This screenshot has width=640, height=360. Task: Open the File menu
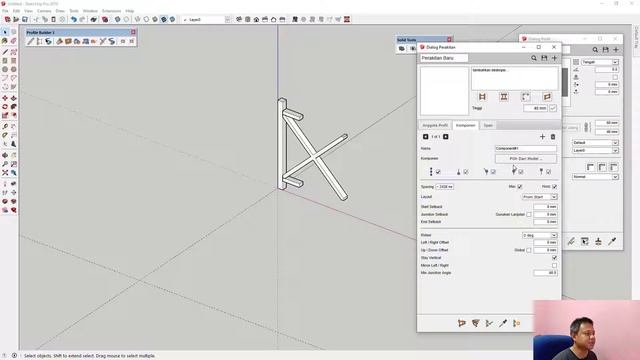point(5,11)
